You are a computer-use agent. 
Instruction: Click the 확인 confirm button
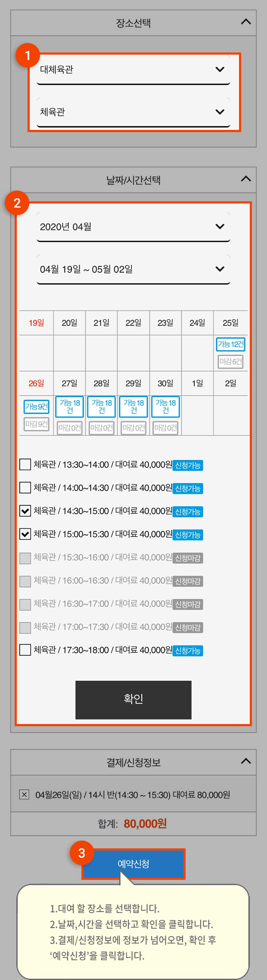(133, 700)
